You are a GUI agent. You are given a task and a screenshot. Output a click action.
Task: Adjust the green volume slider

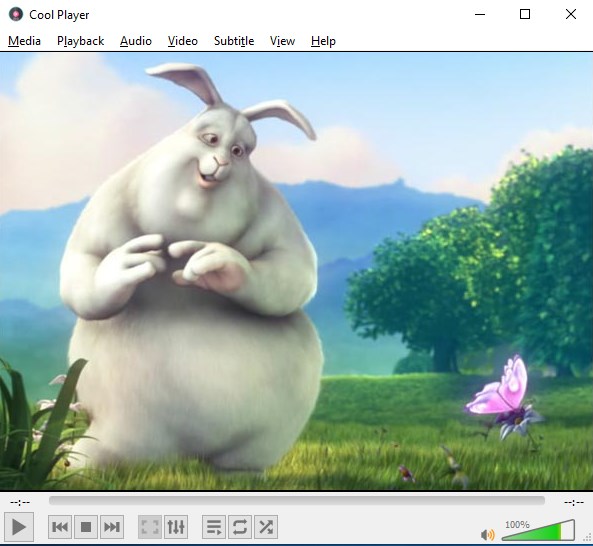pyautogui.click(x=538, y=530)
